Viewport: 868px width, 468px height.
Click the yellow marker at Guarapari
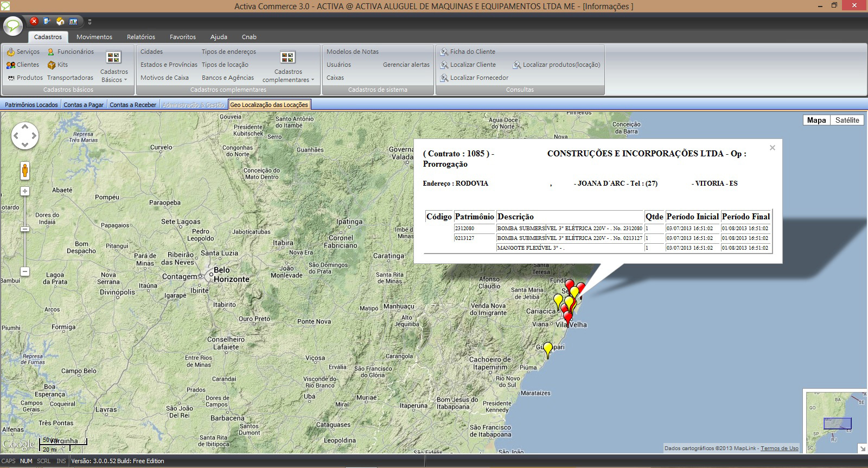548,350
